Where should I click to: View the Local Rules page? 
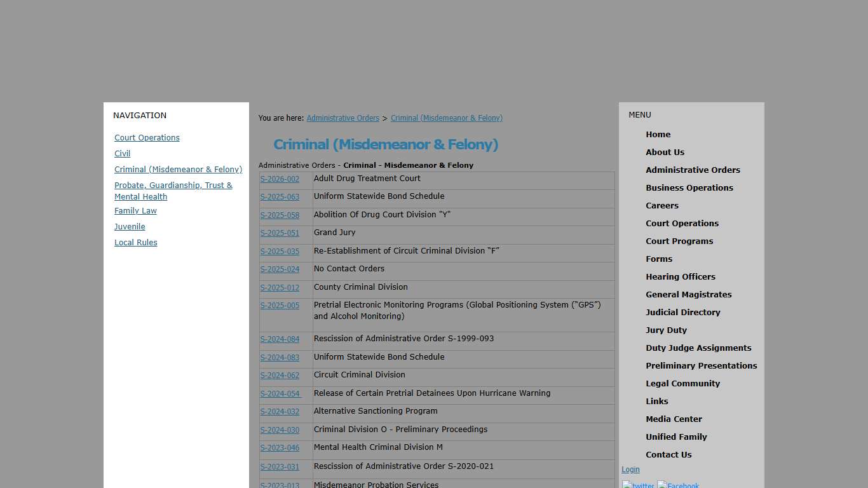135,242
